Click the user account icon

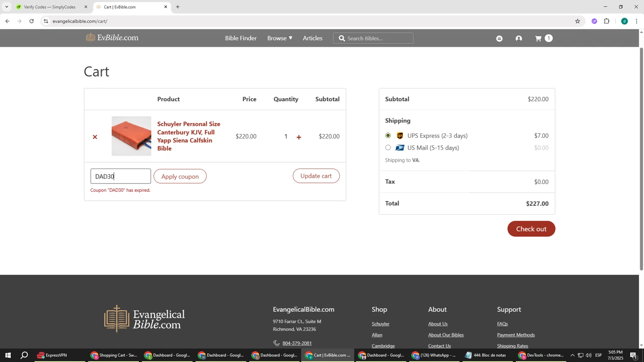click(519, 39)
